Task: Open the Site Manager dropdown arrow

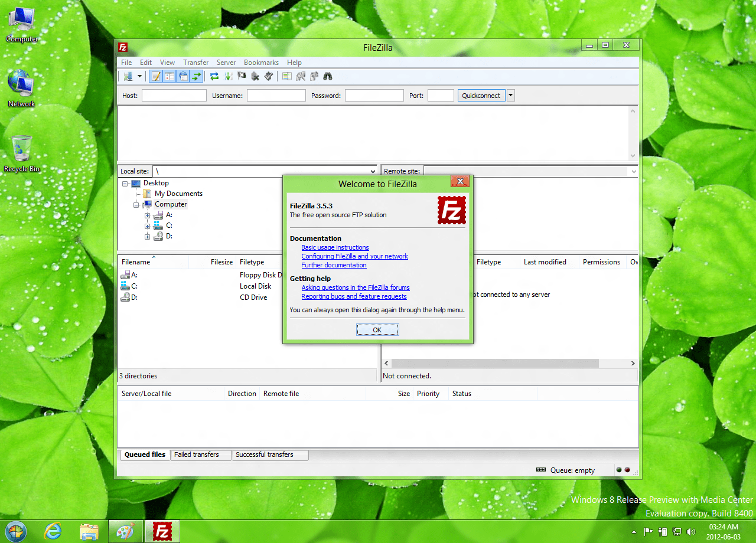Action: click(x=140, y=76)
